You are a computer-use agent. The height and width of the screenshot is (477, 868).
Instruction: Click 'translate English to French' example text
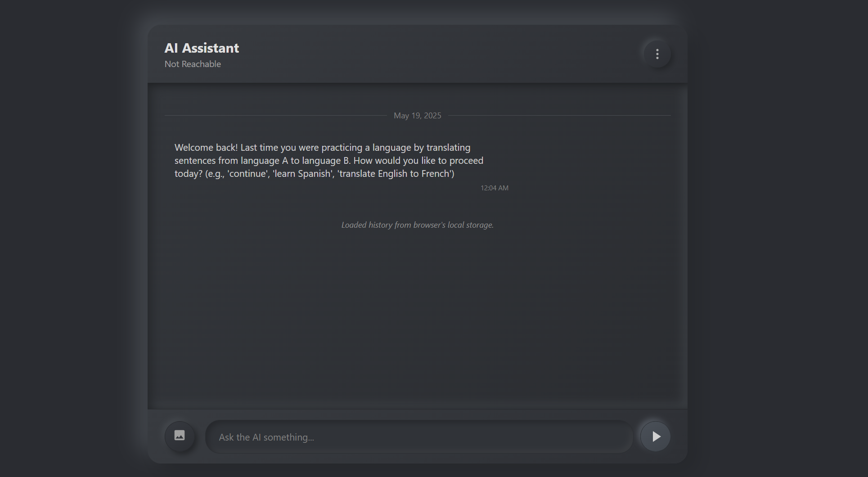pyautogui.click(x=395, y=174)
